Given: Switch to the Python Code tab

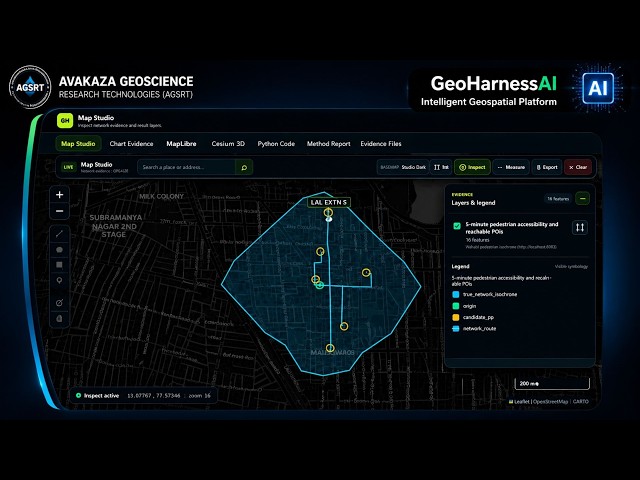Looking at the screenshot, I should (x=276, y=144).
